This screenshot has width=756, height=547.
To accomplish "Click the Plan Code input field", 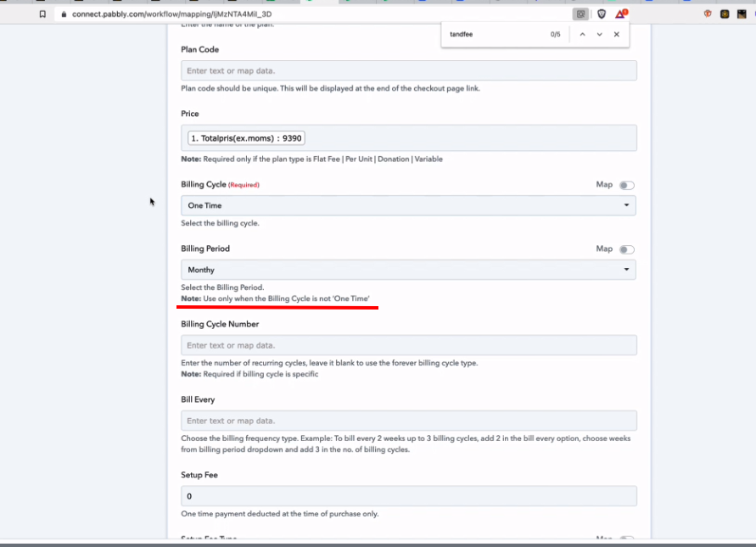I will (408, 70).
